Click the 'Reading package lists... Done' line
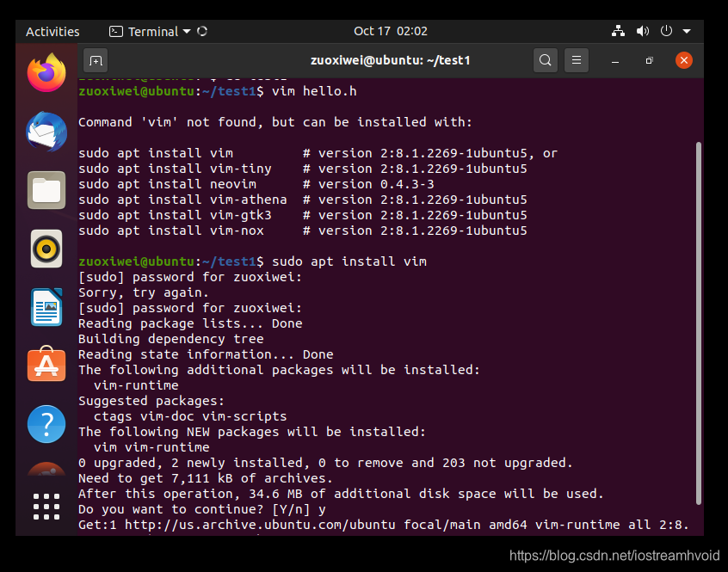Viewport: 728px width, 572px height. [190, 323]
